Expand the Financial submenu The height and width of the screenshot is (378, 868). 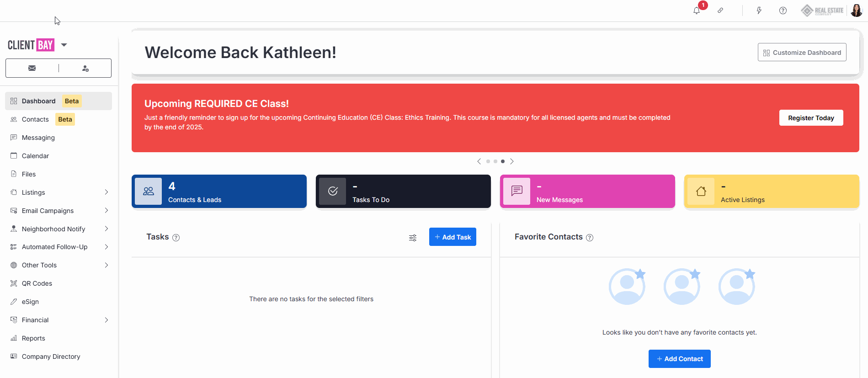[106, 320]
